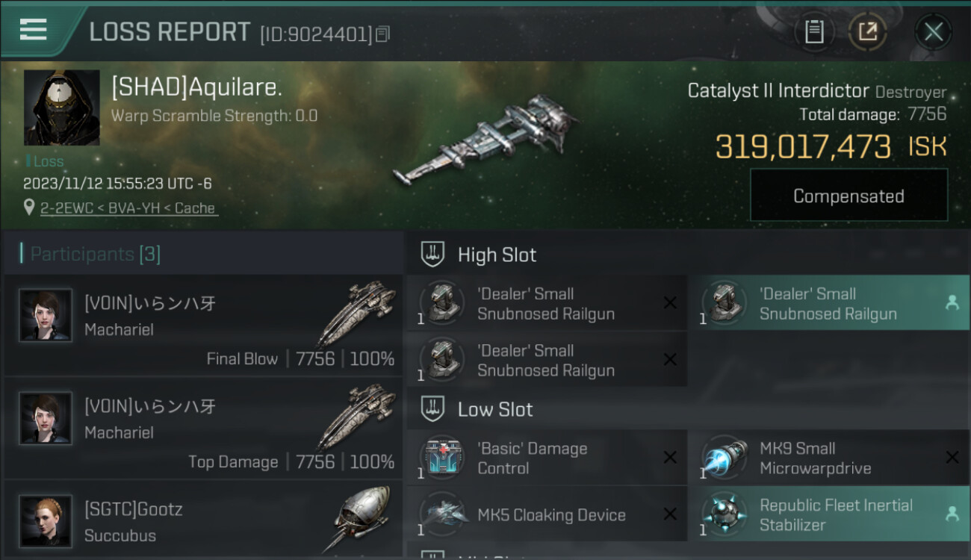Open the 2-2EWC location link
971x560 pixels.
point(128,208)
